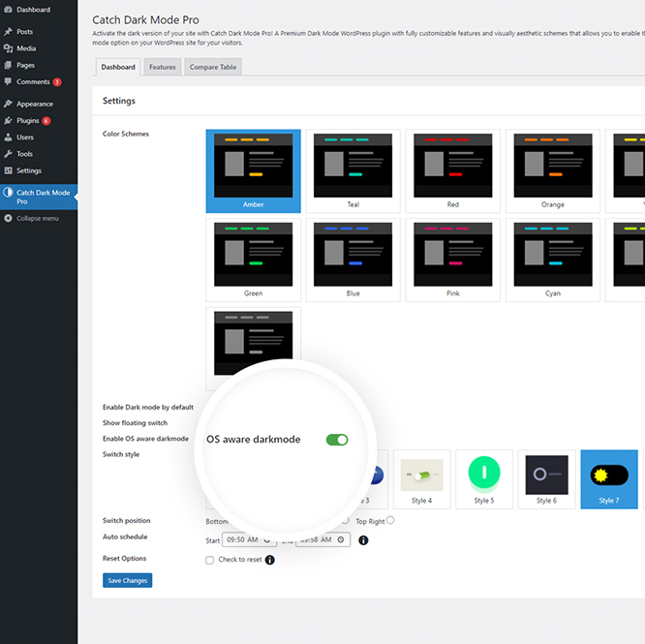Click the Start time input field

tap(249, 539)
